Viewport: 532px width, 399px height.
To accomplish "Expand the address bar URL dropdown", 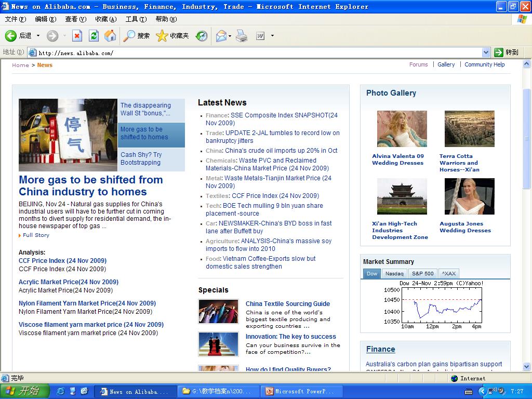I will click(x=486, y=52).
